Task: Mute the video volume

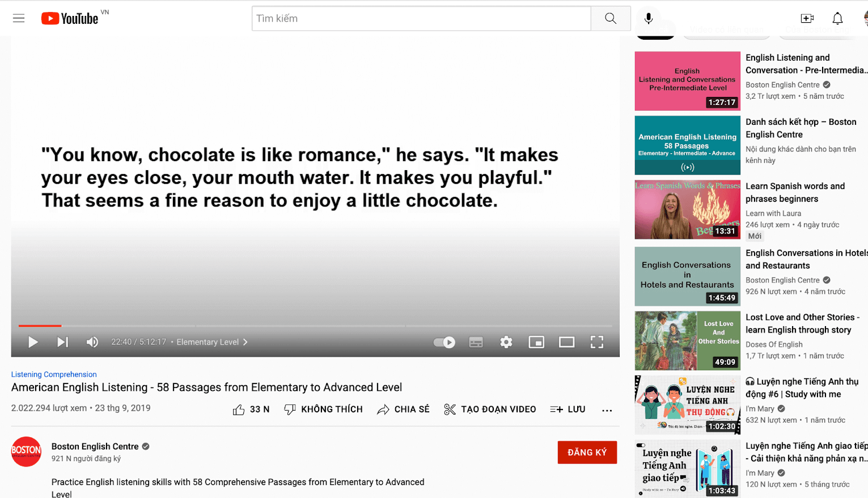Action: click(x=92, y=342)
